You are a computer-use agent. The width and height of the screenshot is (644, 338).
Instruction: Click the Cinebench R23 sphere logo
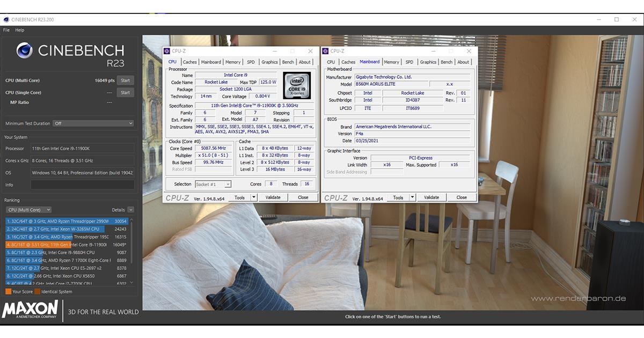pos(25,50)
